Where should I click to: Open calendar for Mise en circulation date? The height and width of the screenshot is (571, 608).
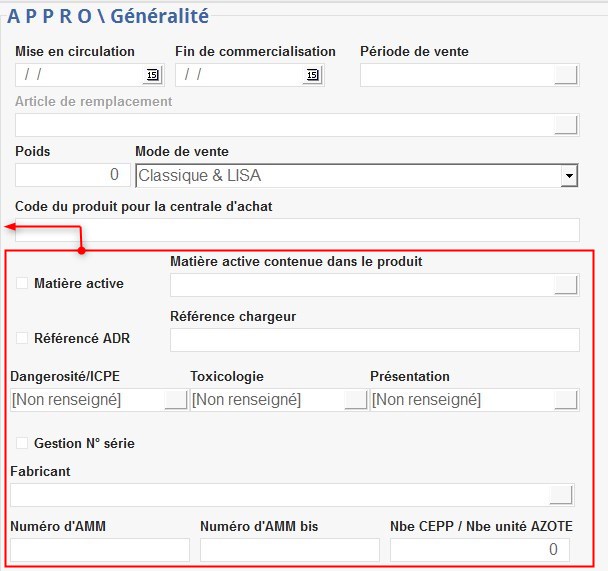pyautogui.click(x=152, y=75)
